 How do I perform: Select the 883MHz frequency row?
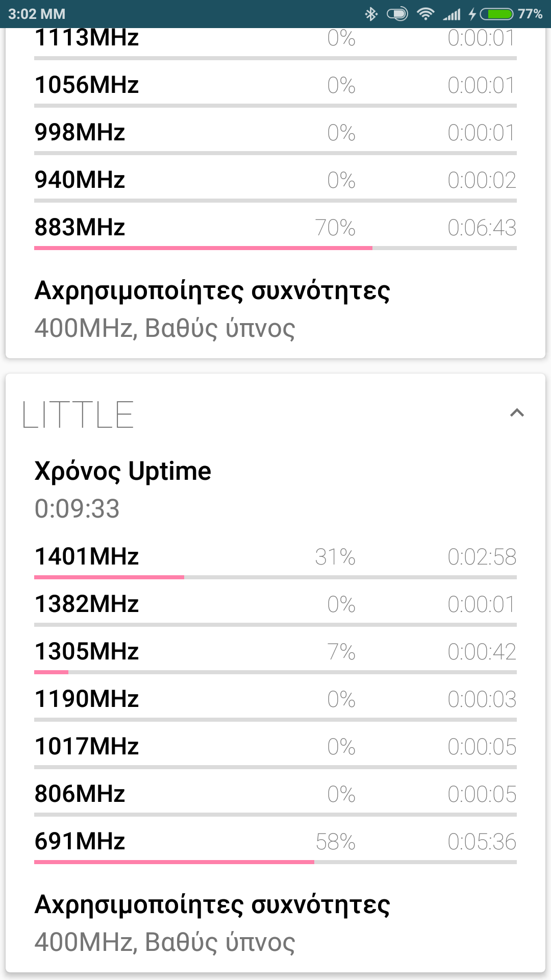(x=275, y=228)
